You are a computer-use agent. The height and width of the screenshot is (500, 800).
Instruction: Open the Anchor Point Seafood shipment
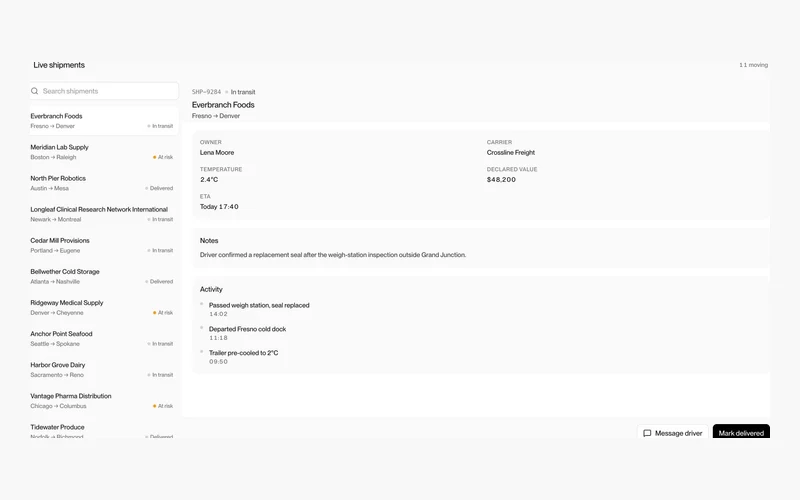pyautogui.click(x=104, y=339)
